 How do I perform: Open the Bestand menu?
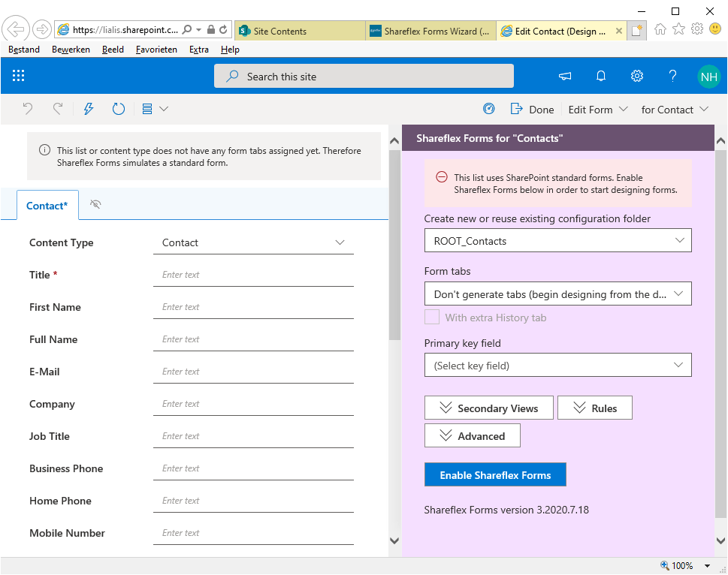click(24, 49)
